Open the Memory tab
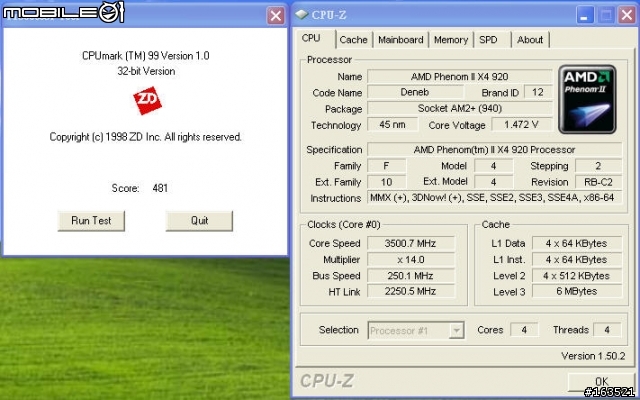 pyautogui.click(x=451, y=40)
